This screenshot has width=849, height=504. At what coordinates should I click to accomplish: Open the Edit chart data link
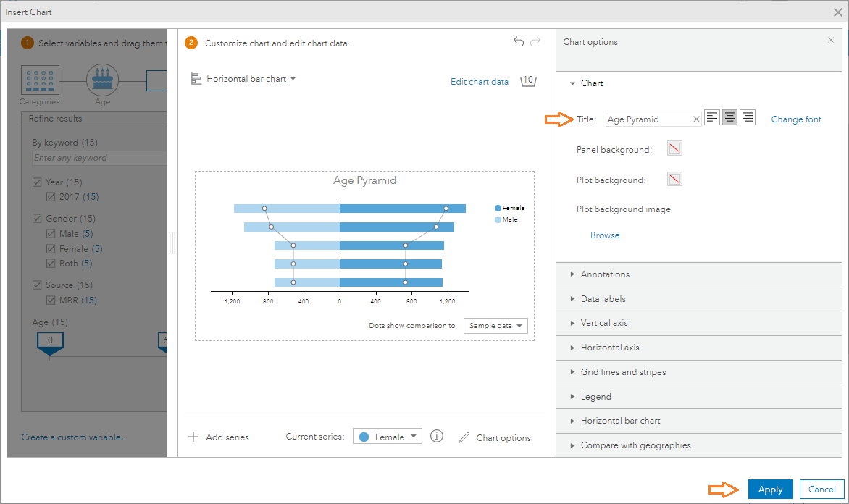(479, 82)
